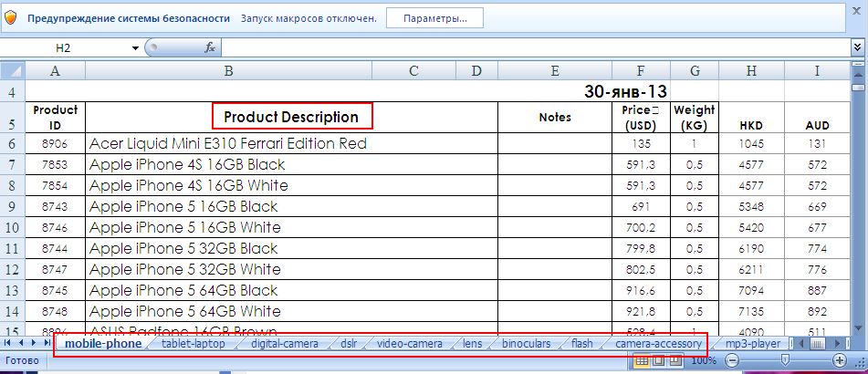
Task: Click the security warning shield icon
Action: 11,17
